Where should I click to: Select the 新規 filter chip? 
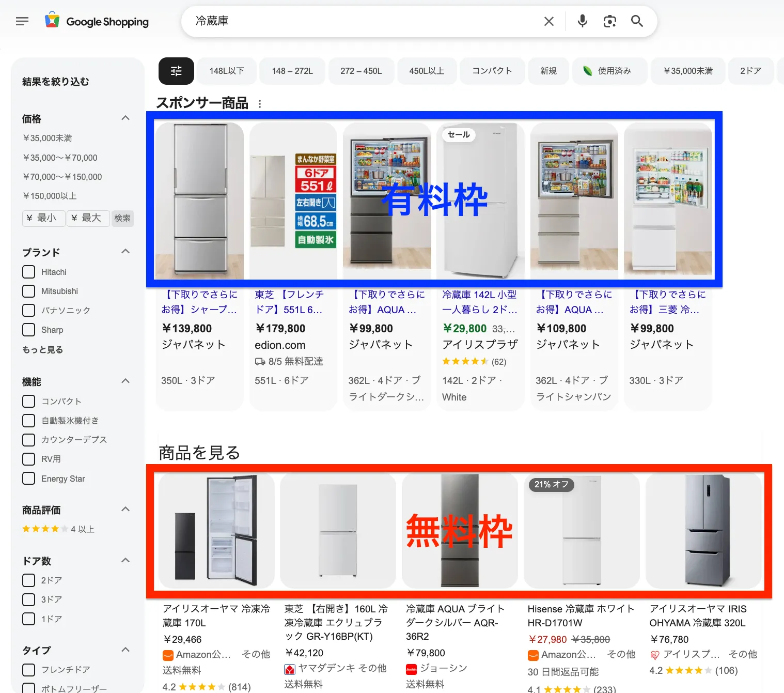tap(548, 71)
